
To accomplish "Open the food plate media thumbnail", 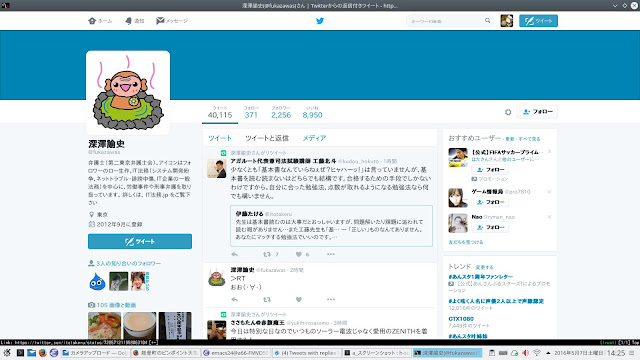I will [104, 325].
